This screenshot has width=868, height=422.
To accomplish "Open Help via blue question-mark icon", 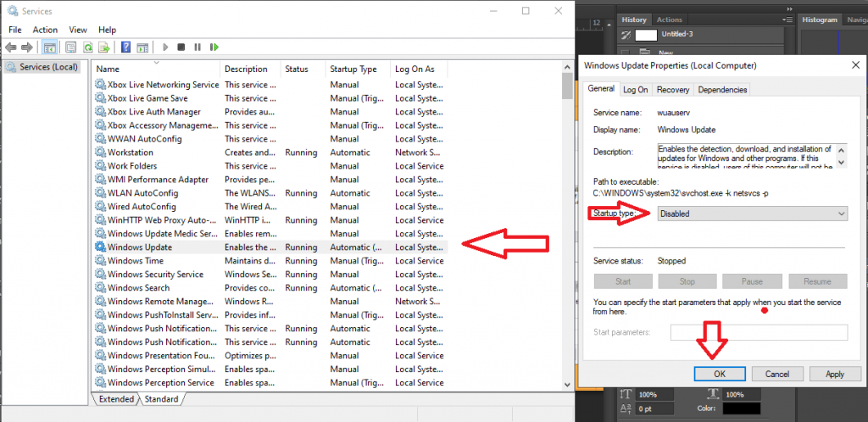I will pos(125,47).
